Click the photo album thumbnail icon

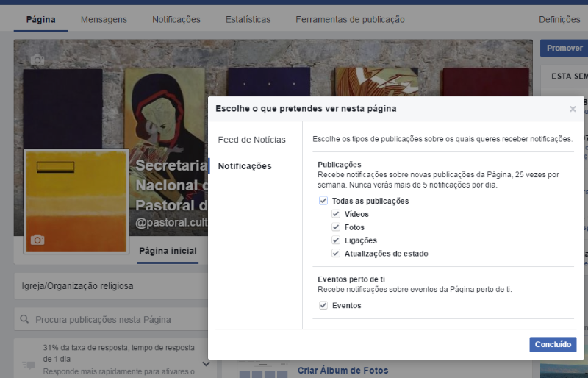click(x=263, y=370)
